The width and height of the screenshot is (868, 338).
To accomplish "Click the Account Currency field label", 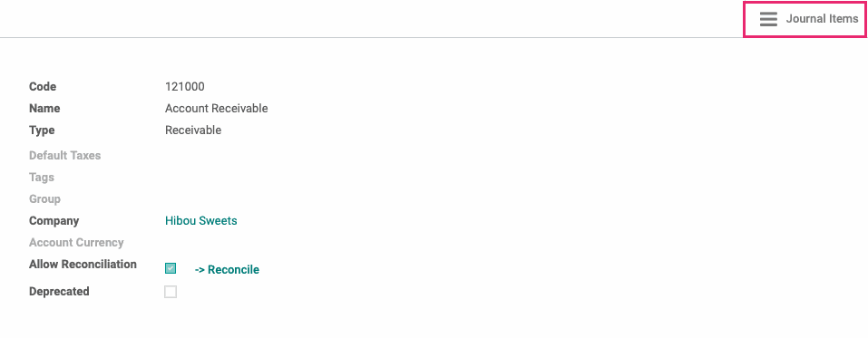I will pyautogui.click(x=76, y=242).
